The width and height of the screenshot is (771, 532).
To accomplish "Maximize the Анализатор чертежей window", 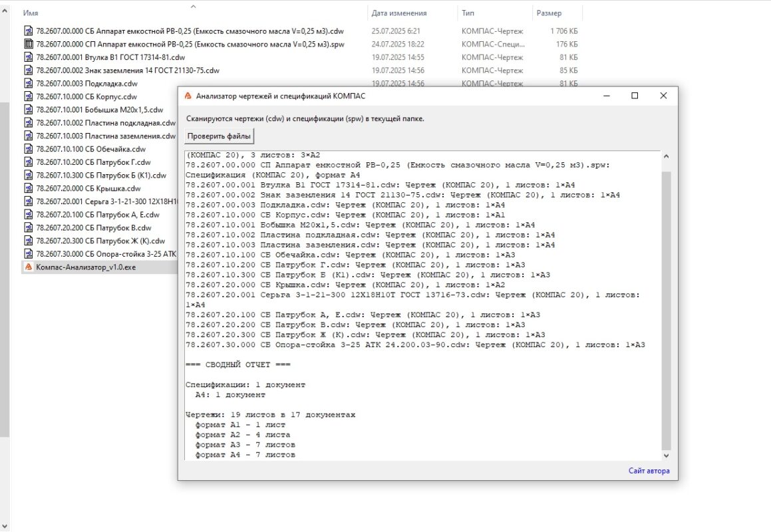I will [635, 96].
